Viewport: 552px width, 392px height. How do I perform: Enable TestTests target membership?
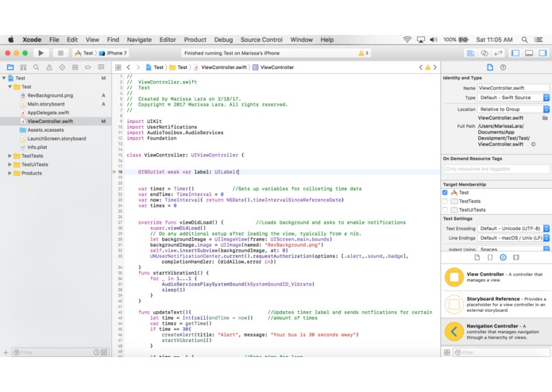click(x=445, y=202)
